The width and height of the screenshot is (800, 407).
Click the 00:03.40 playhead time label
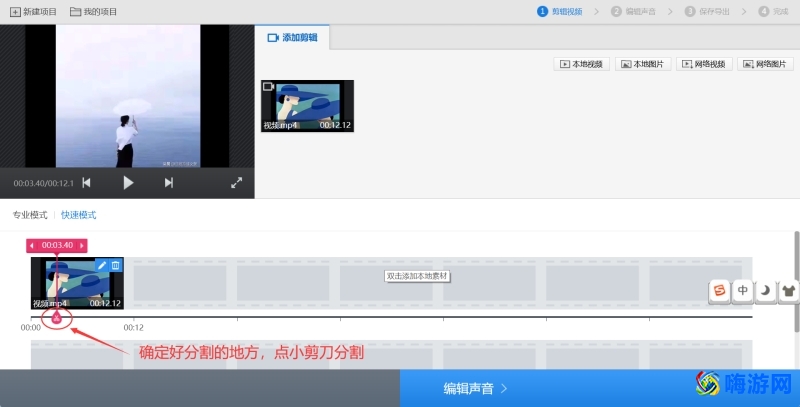tap(57, 245)
